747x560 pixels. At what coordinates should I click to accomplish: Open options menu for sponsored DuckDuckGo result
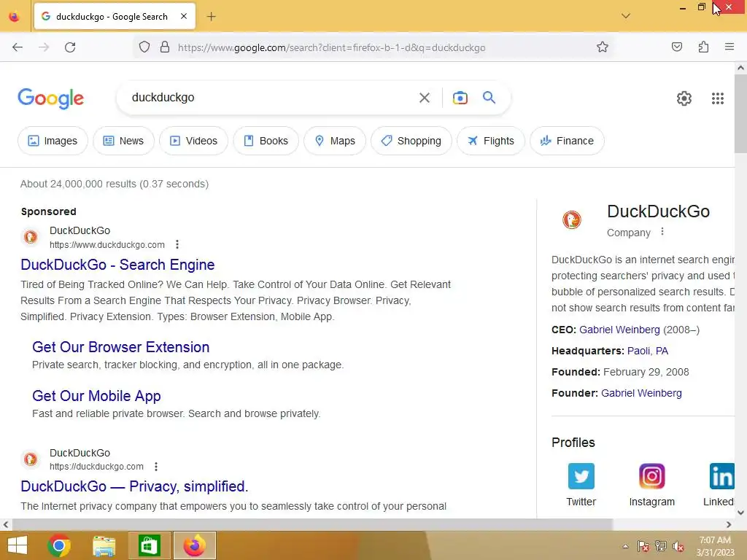[x=177, y=244]
